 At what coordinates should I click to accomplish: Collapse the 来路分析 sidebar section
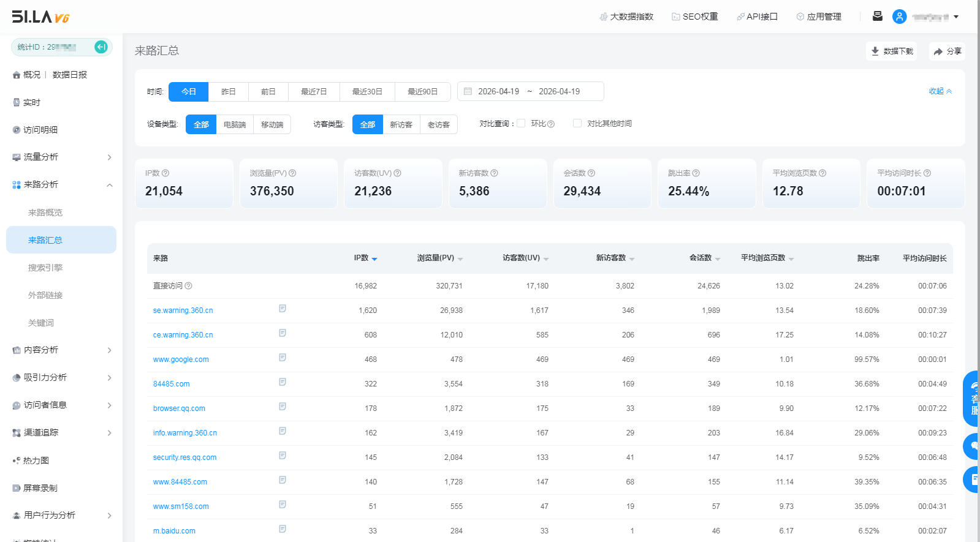click(109, 185)
